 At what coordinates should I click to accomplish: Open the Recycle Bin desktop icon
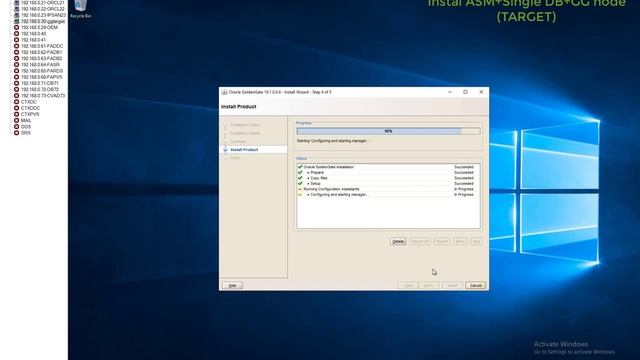[x=80, y=9]
